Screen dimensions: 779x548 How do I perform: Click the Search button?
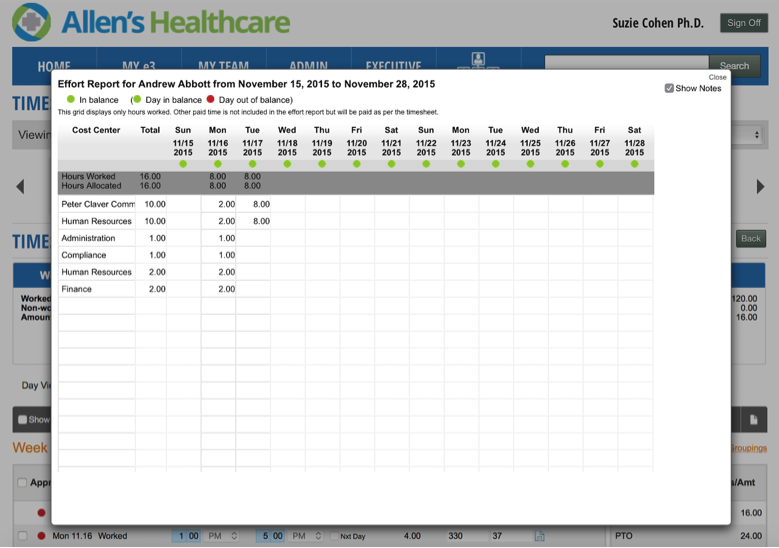(734, 66)
